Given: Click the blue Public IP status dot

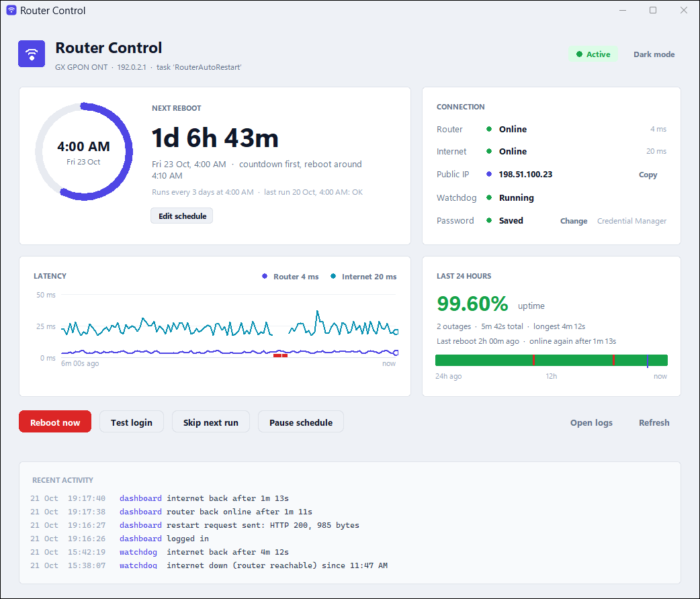Looking at the screenshot, I should click(489, 174).
